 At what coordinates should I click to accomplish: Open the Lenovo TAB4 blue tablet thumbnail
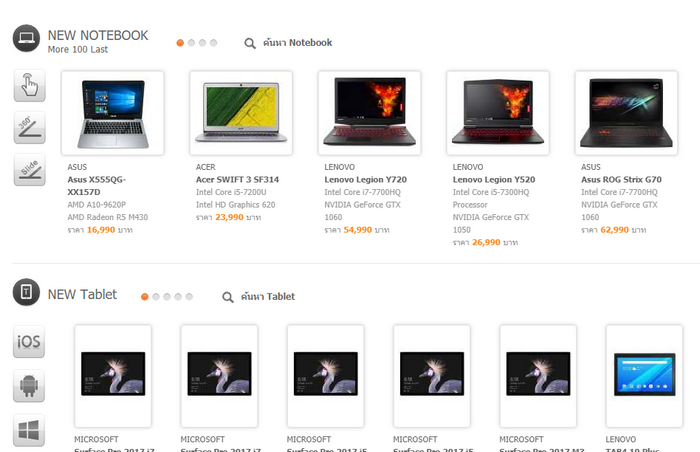[x=644, y=376]
